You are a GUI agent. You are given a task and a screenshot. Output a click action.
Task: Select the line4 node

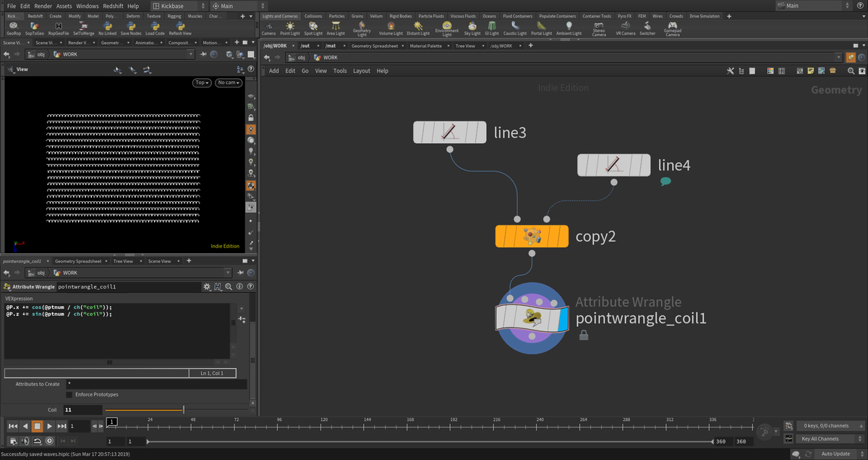[614, 165]
